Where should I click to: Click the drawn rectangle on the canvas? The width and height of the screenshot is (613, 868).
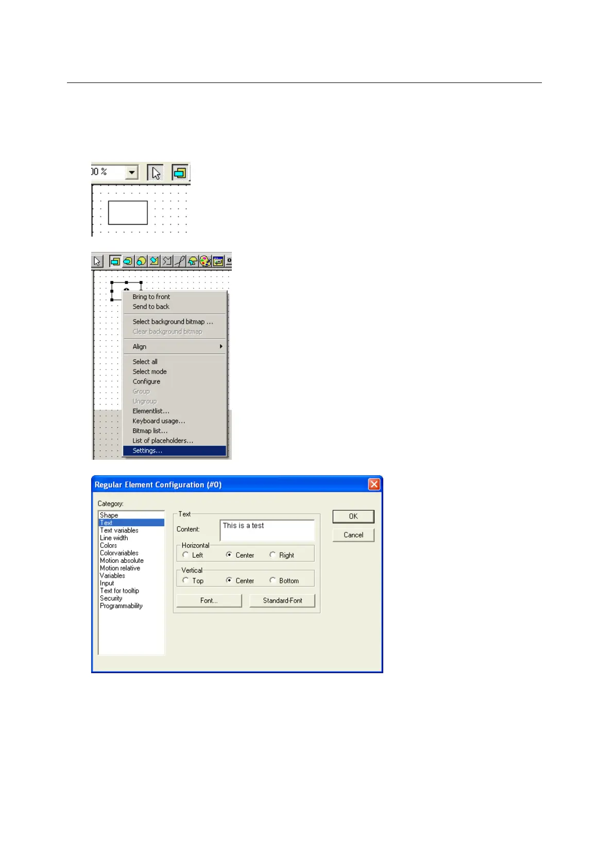click(x=128, y=213)
